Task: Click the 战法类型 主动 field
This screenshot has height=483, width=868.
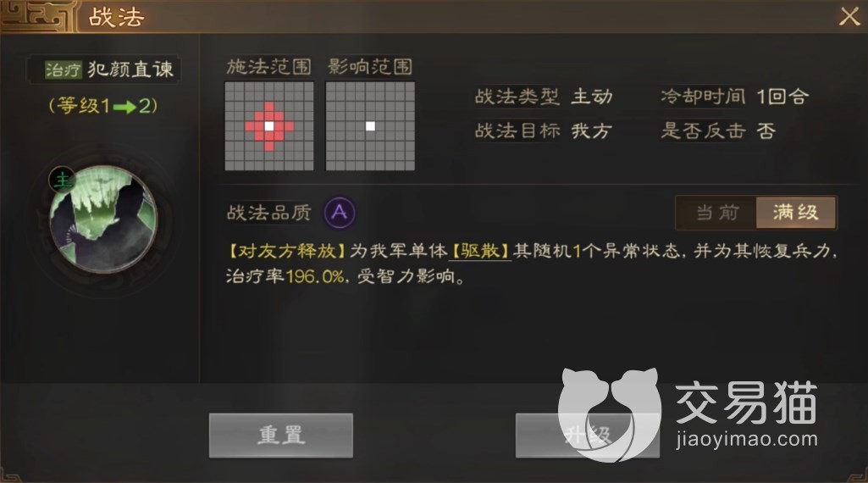Action: click(x=544, y=97)
